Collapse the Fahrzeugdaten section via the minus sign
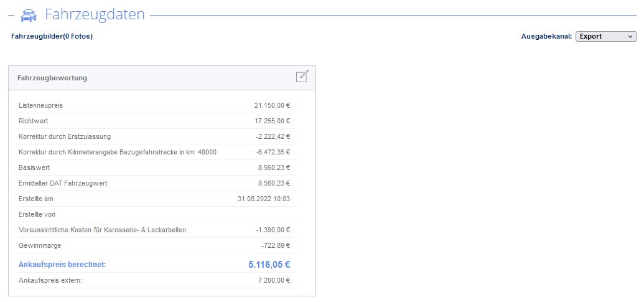644x302 pixels. pyautogui.click(x=11, y=15)
